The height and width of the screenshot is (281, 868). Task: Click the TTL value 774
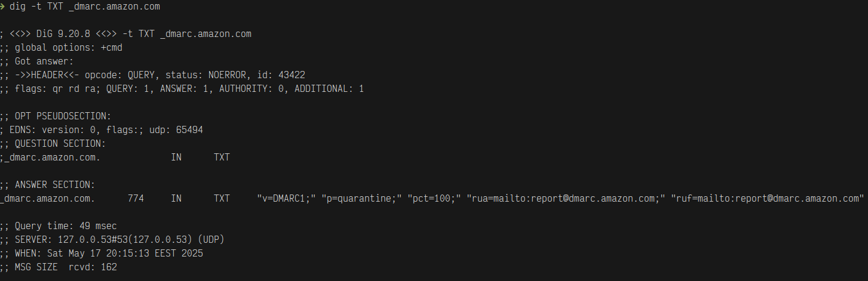pyautogui.click(x=136, y=198)
